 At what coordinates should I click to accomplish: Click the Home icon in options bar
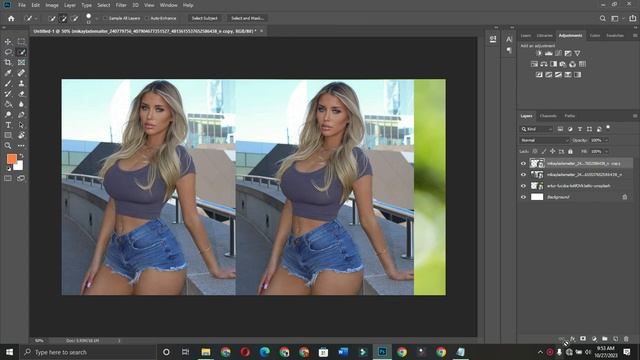click(x=11, y=18)
